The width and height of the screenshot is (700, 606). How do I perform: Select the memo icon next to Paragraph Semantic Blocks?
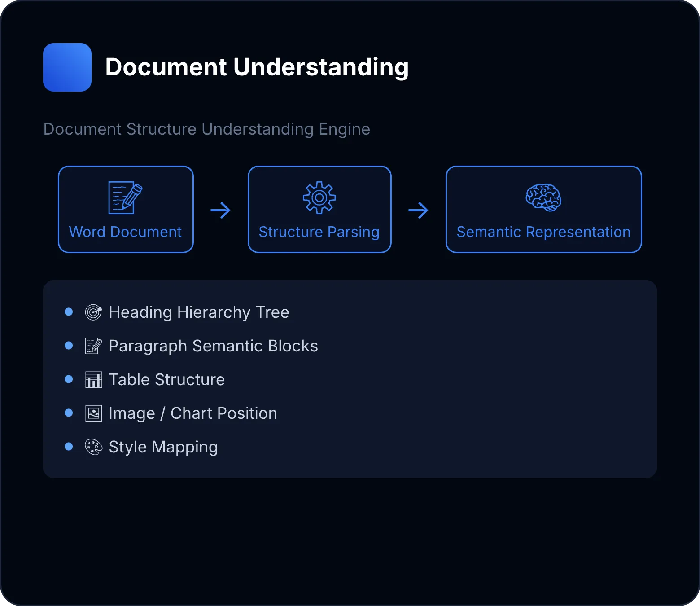(93, 346)
